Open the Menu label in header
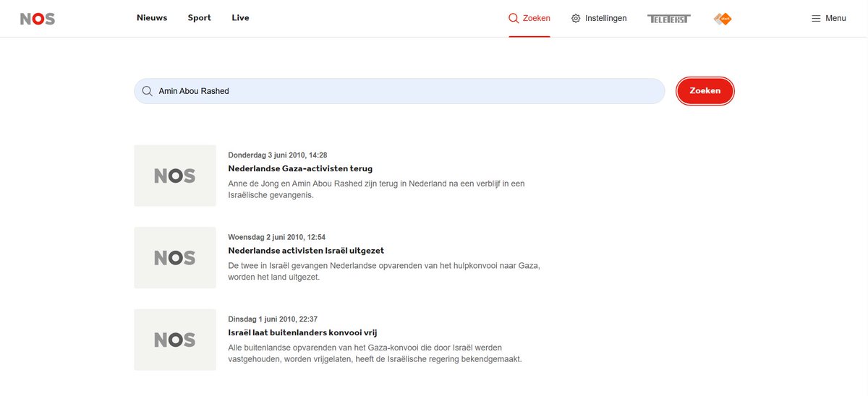 coord(835,18)
